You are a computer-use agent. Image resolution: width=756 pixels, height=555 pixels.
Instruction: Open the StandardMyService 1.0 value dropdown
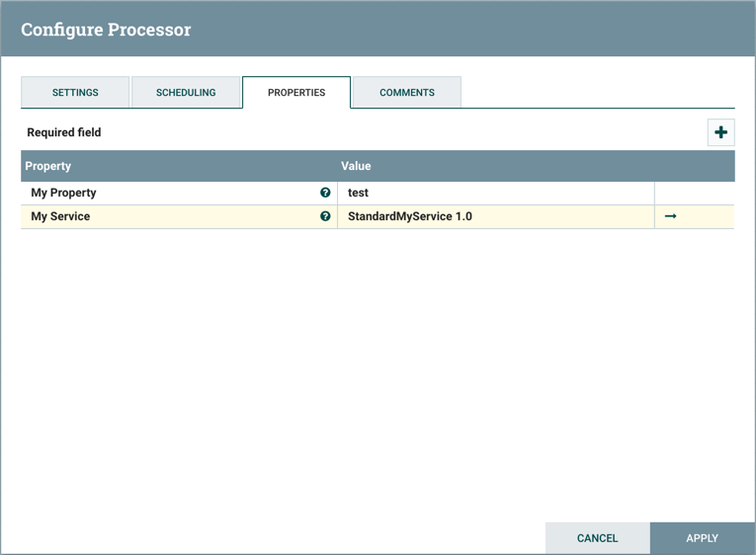(494, 216)
